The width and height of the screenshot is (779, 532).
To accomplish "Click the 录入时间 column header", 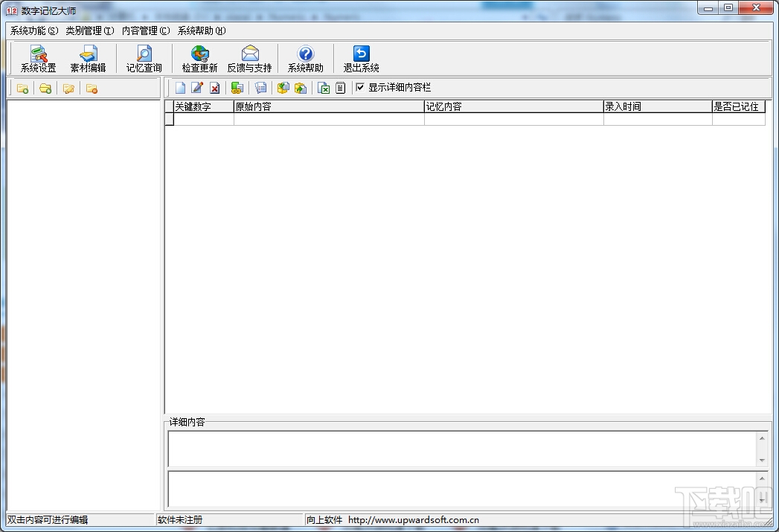I will tap(658, 106).
